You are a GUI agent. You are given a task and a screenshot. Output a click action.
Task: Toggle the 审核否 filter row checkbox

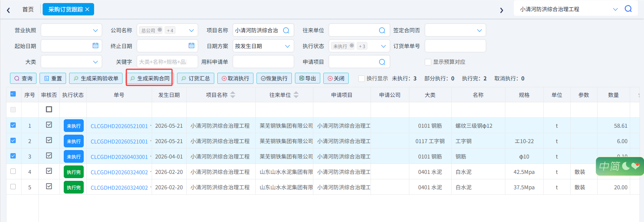coord(49,109)
